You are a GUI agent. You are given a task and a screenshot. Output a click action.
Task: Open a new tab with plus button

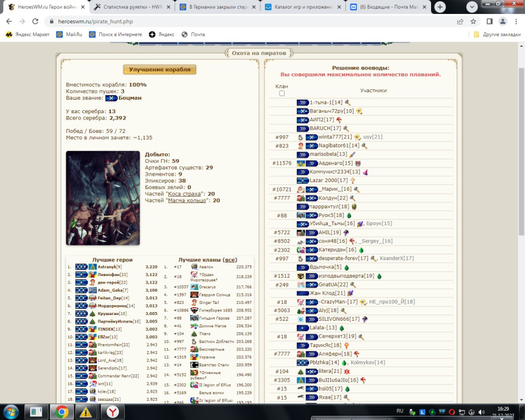[440, 6]
